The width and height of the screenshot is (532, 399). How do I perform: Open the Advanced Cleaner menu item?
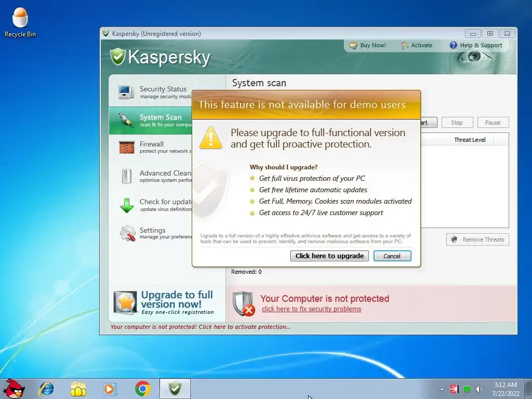(x=150, y=176)
